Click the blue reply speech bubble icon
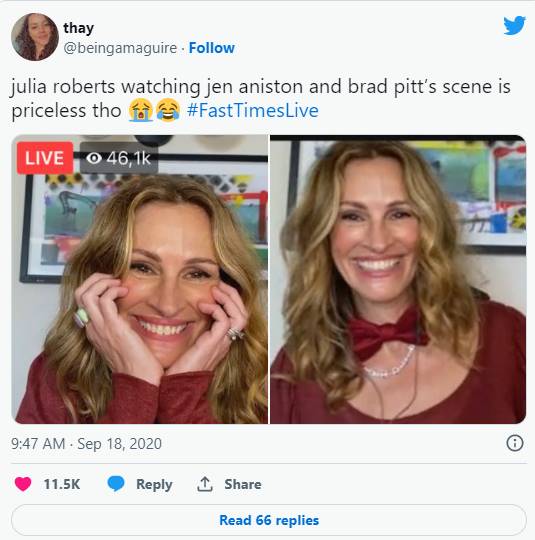Viewport: 535px width, 540px height. (116, 484)
